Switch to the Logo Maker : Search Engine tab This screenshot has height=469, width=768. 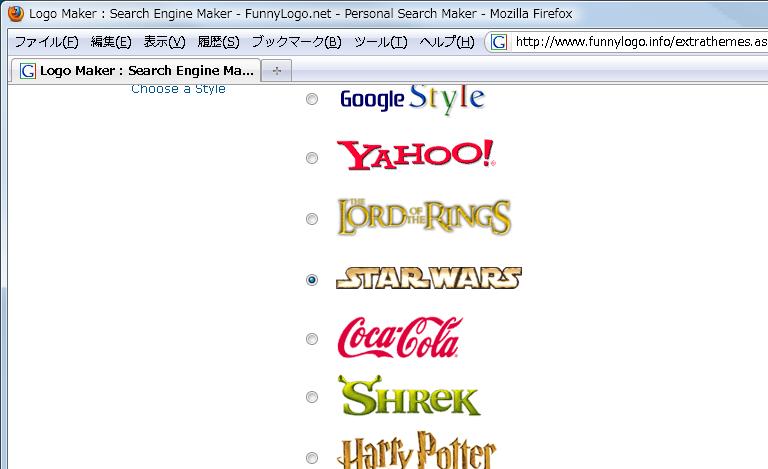[x=136, y=71]
